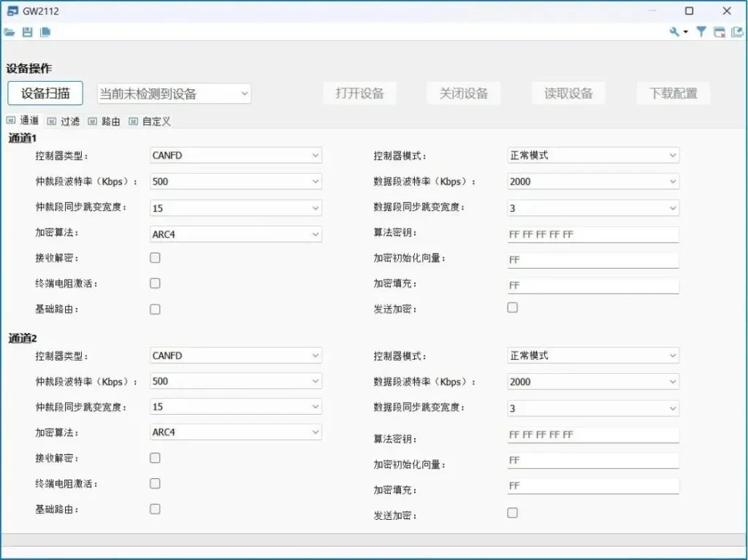Viewport: 748px width, 560px height.
Task: Enable 接收解密 checkbox in 通道1
Action: (x=155, y=258)
